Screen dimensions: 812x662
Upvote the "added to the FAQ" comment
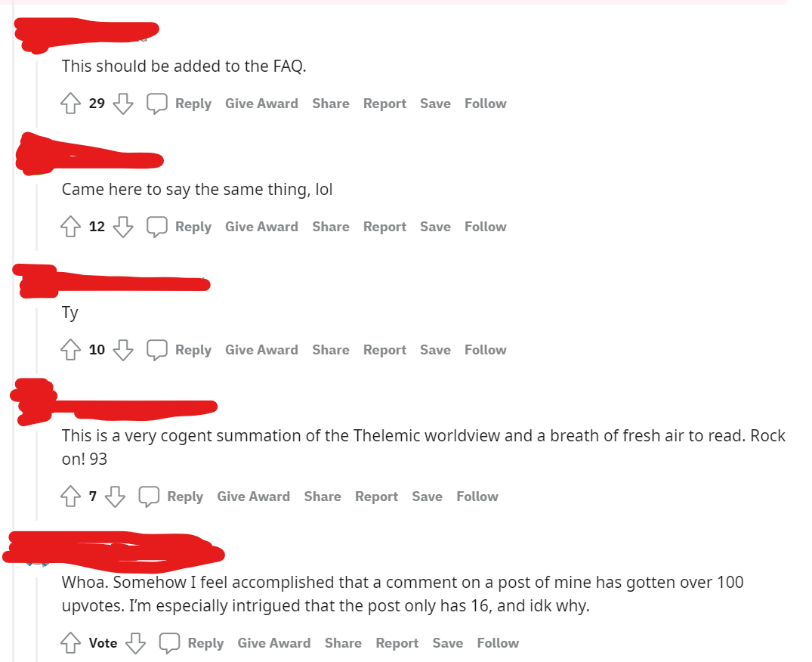(70, 103)
